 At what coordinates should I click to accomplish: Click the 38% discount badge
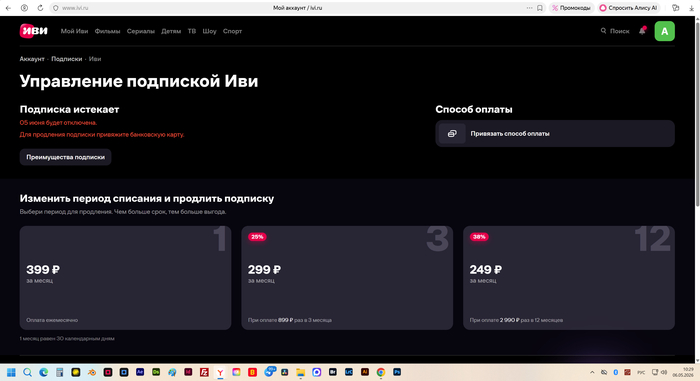point(479,237)
